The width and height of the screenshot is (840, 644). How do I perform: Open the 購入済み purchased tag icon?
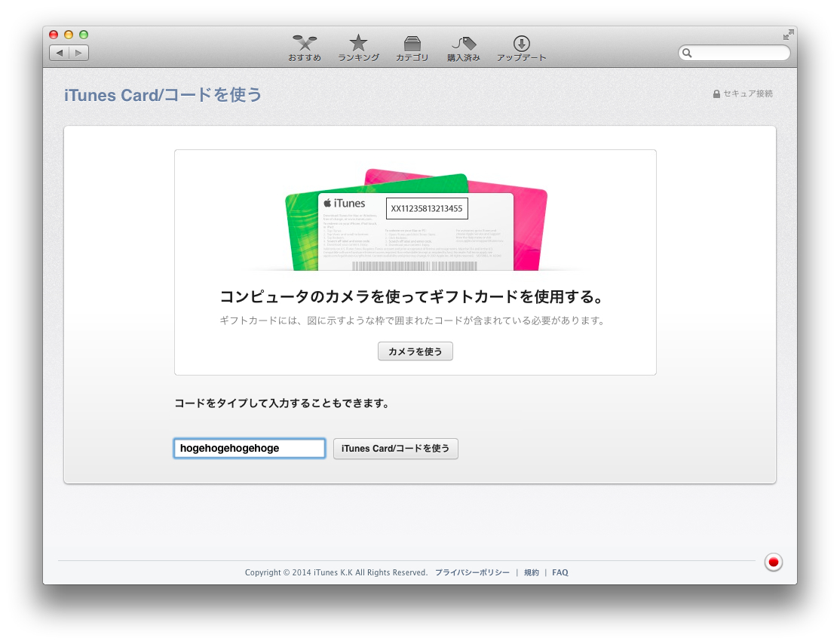pos(464,48)
